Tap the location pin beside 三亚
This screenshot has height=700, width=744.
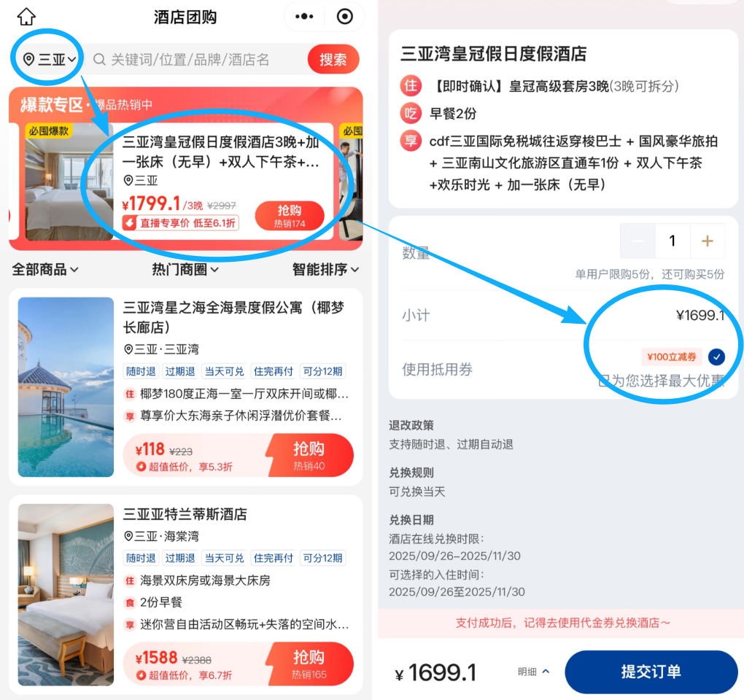pyautogui.click(x=29, y=59)
